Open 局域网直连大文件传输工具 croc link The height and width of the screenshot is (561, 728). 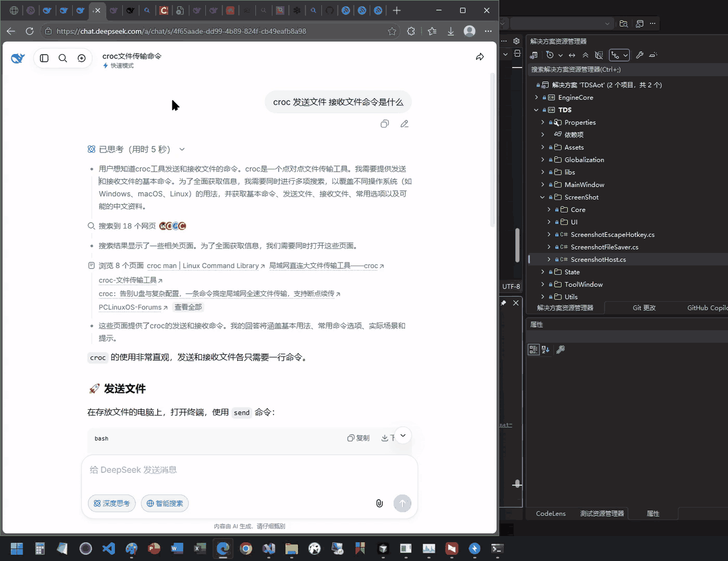click(326, 265)
